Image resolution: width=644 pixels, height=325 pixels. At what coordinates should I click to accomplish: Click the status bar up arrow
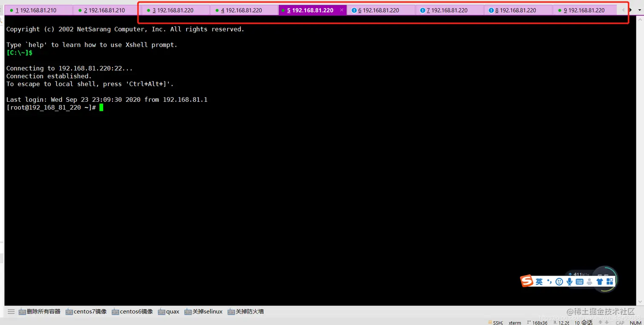(601, 323)
